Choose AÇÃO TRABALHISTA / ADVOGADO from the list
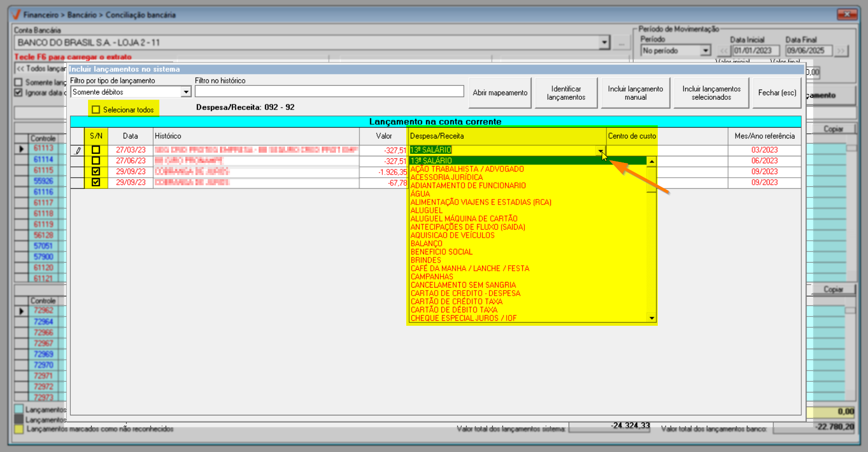 click(x=467, y=169)
